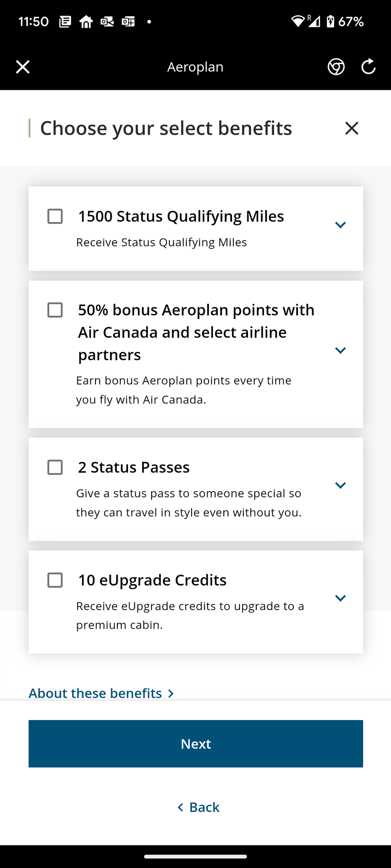This screenshot has height=868, width=391.
Task: Expand the 50% bonus Aeroplan points details
Action: (340, 350)
